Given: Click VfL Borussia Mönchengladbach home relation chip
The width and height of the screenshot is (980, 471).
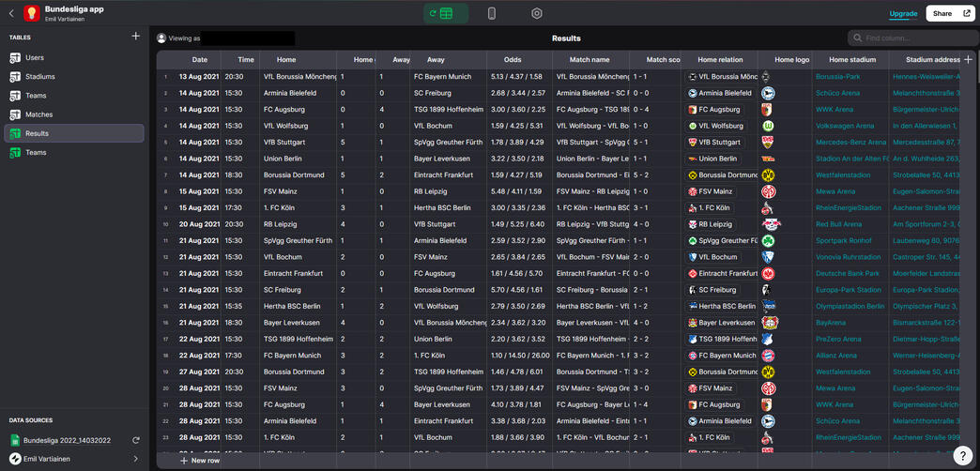Looking at the screenshot, I should (x=722, y=77).
